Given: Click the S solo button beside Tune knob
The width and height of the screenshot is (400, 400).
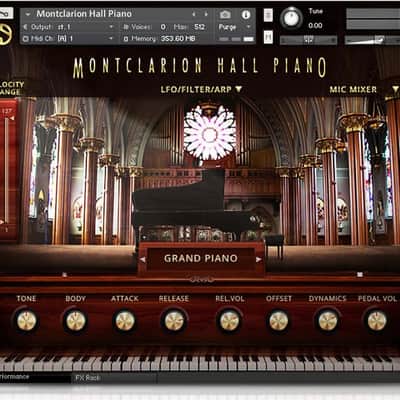Looking at the screenshot, I should (268, 15).
